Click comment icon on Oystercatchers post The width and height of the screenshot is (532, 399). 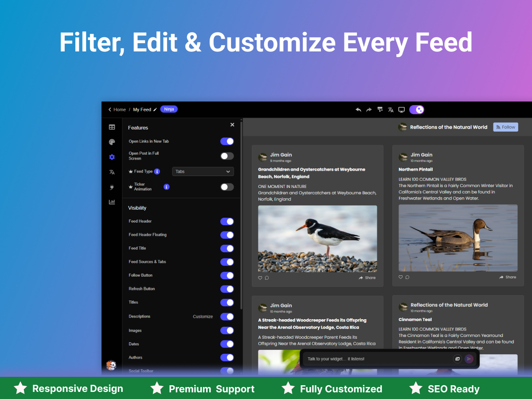click(x=267, y=278)
